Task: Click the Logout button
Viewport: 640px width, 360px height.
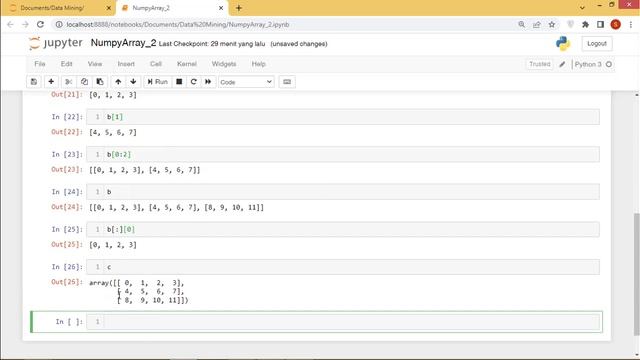Action: [x=597, y=43]
